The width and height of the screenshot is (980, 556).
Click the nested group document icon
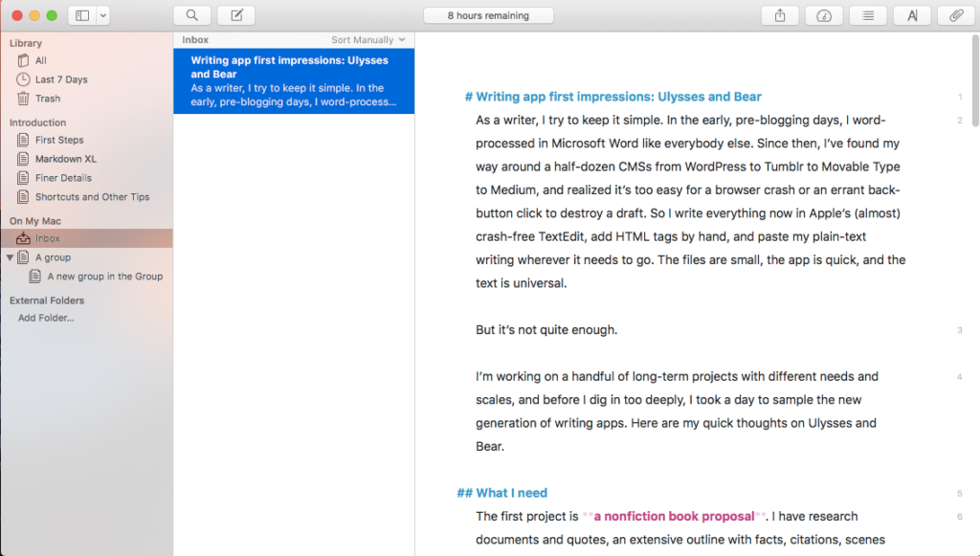point(35,277)
